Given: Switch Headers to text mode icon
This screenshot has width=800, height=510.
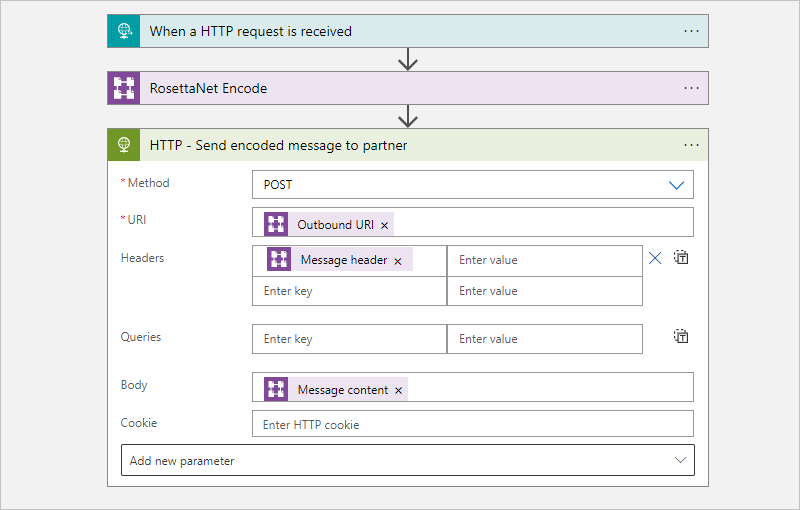Looking at the screenshot, I should pos(681,258).
